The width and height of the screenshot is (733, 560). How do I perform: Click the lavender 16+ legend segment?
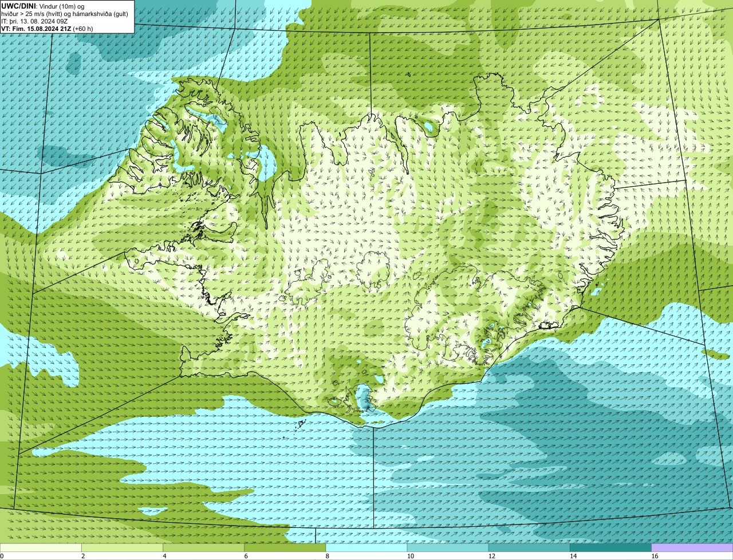pyautogui.click(x=692, y=547)
